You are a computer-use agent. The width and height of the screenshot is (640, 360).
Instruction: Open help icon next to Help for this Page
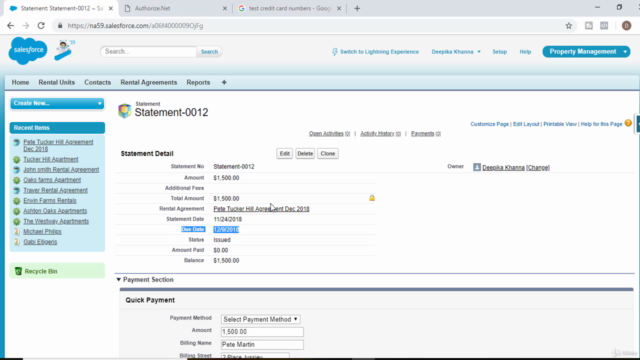click(x=628, y=123)
